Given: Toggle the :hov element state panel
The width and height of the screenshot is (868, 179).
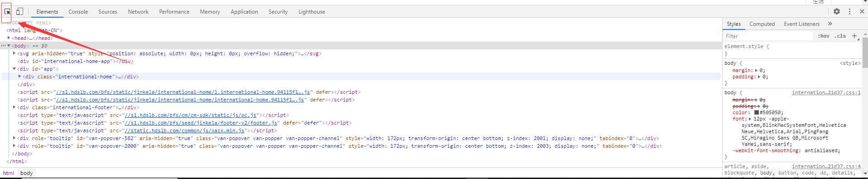Looking at the screenshot, I should point(824,36).
